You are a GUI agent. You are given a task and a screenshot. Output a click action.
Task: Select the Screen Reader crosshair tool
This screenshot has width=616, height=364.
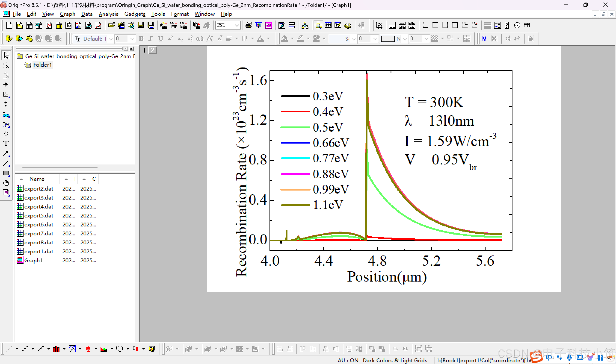tap(6, 85)
